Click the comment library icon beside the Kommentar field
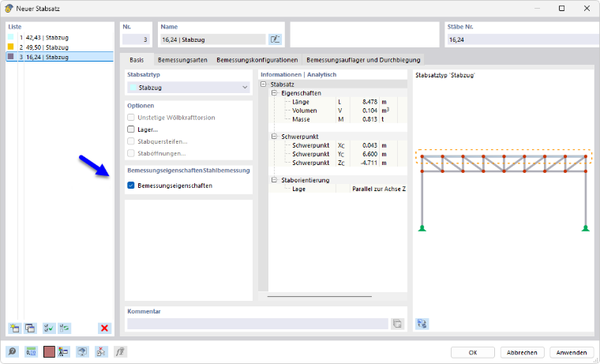Image resolution: width=600 pixels, height=364 pixels. 397,324
